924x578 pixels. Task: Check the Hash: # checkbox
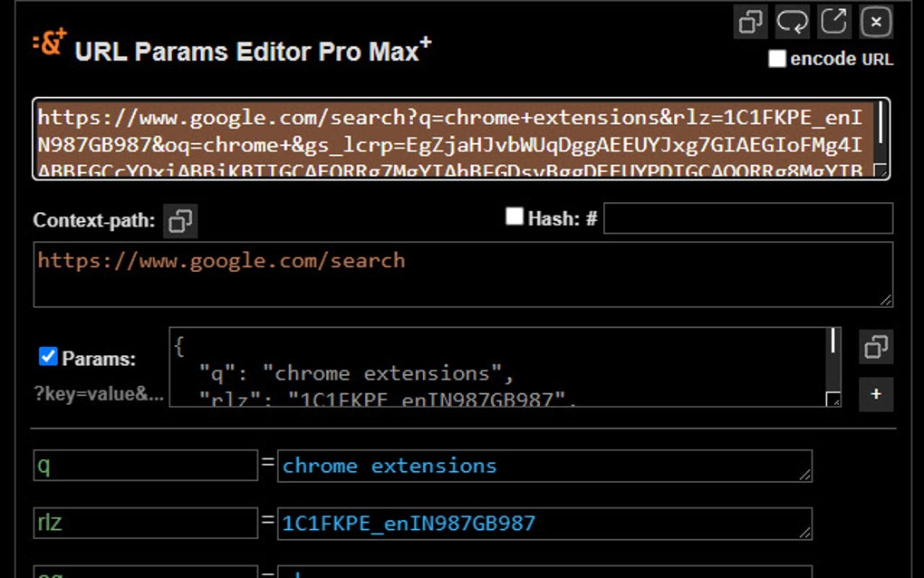click(x=515, y=217)
